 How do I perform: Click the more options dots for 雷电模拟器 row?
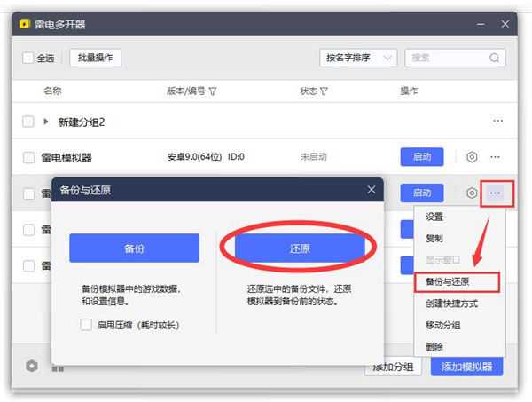tap(496, 157)
